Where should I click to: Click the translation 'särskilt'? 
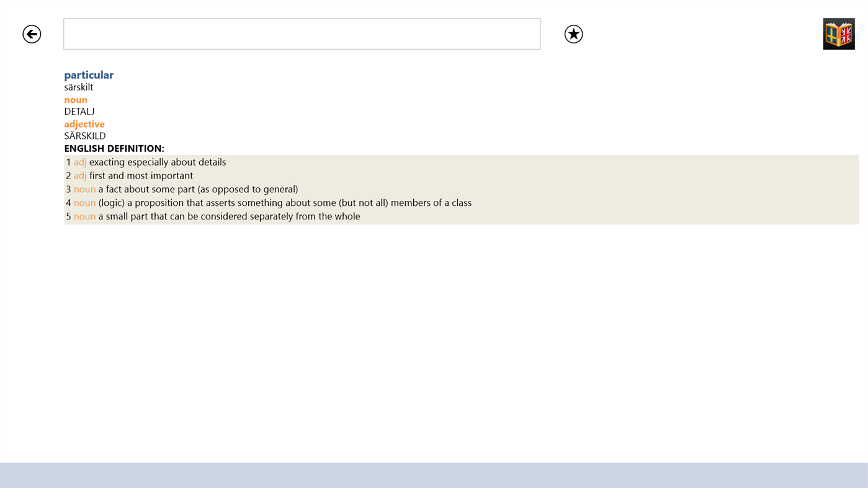(78, 86)
